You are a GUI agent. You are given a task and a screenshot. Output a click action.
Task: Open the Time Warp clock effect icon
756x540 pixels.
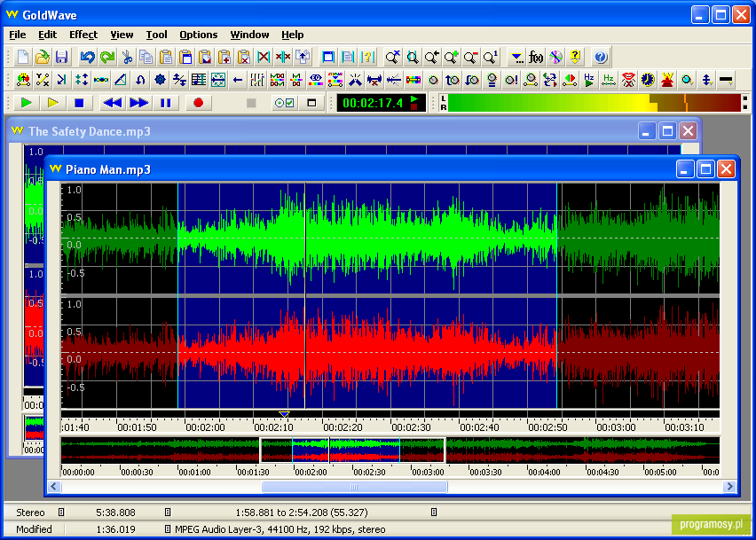pos(648,80)
